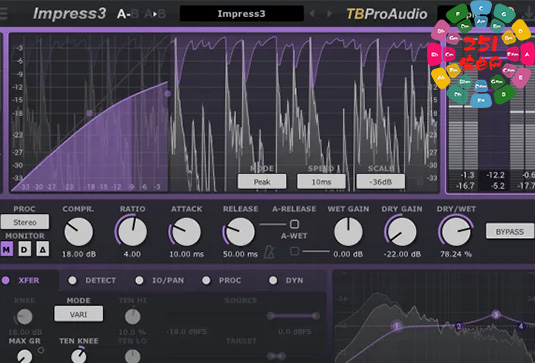Open the transfer MODE dropdown showing VARI

click(x=78, y=314)
